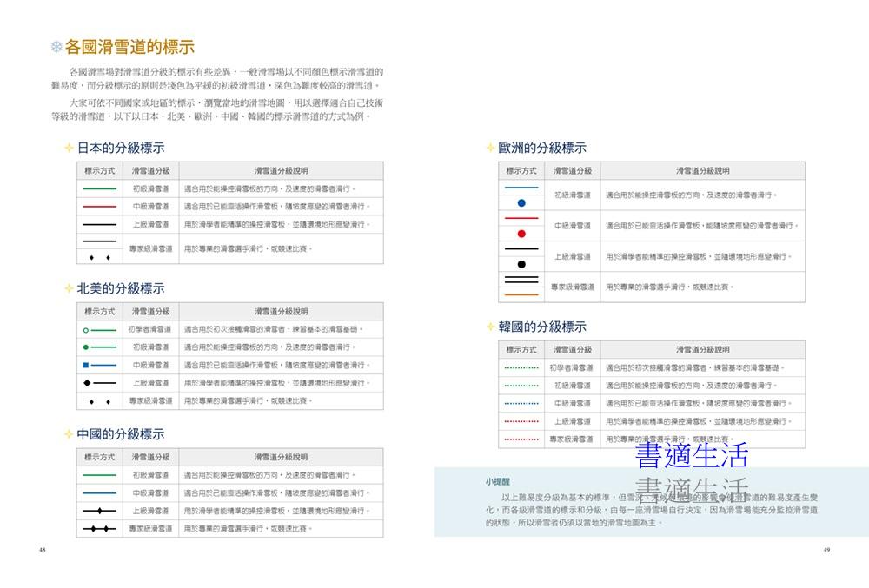Click the red line symbol in 日本 table
Viewport: 869px width, 588px height.
pyautogui.click(x=100, y=207)
